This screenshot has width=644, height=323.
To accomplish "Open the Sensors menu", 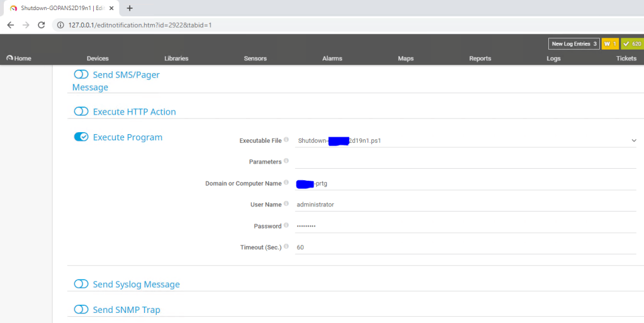I will point(255,59).
